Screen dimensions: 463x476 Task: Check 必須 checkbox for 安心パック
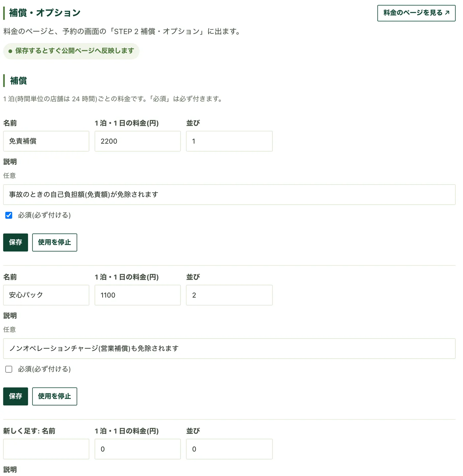click(x=9, y=369)
